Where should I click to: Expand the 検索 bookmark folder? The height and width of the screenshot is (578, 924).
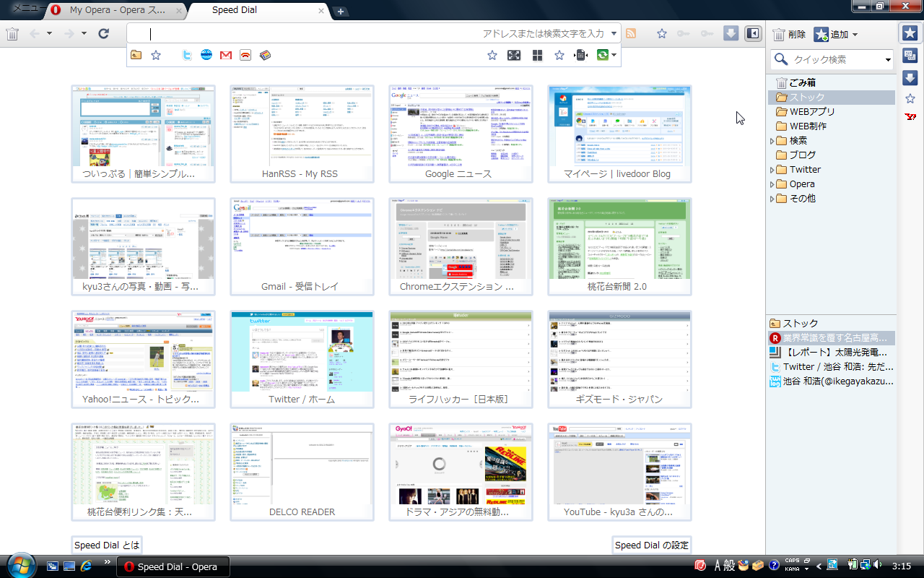[x=772, y=141]
